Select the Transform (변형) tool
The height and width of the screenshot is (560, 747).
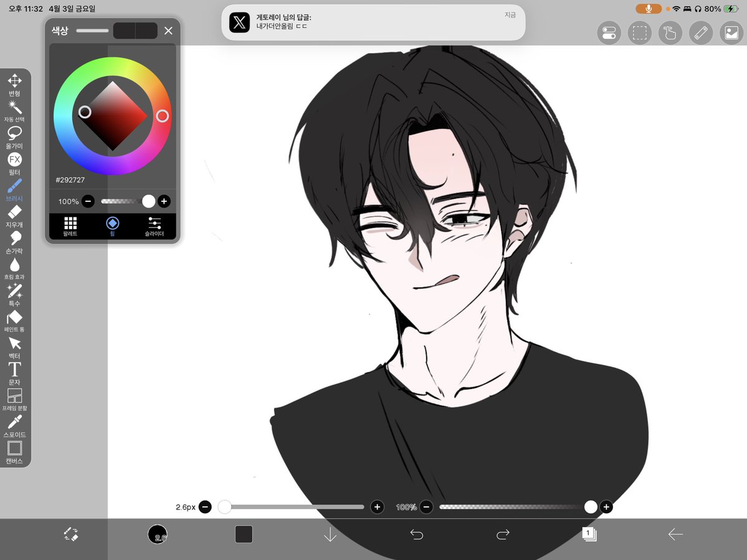(x=14, y=85)
